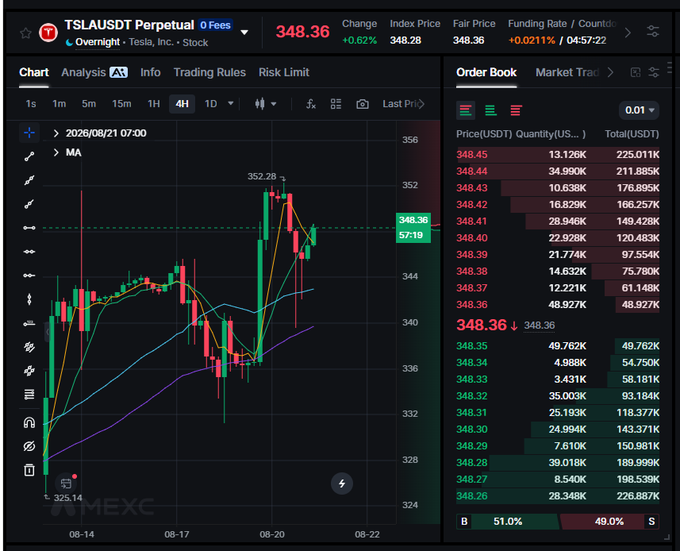Image resolution: width=680 pixels, height=551 pixels.
Task: Toggle the magnet snap mode
Action: [x=29, y=423]
